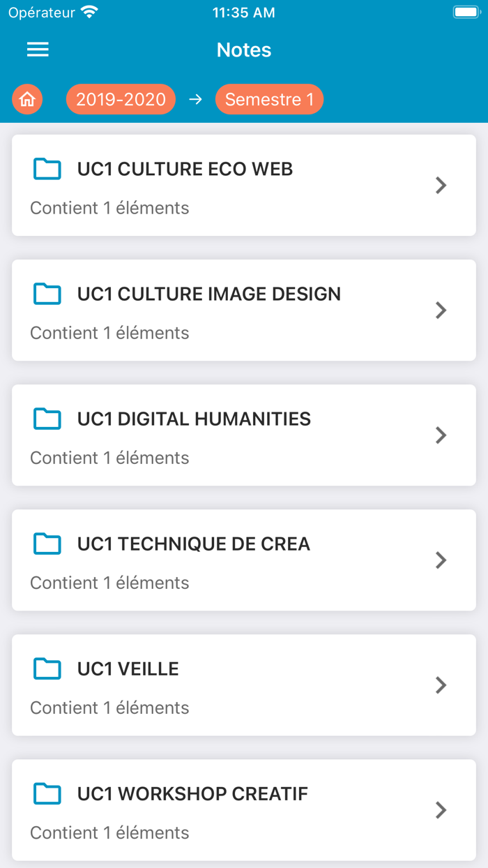
Task: Expand the UC1 WORKSHOP CREATIF folder chevron
Action: point(441,810)
